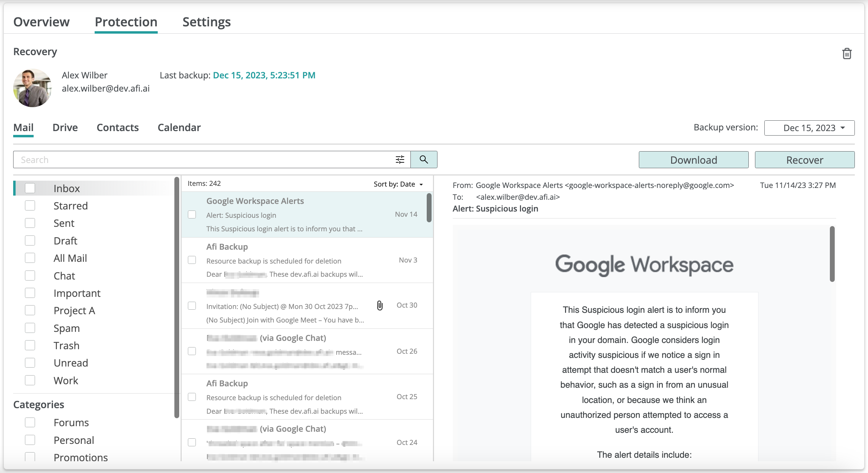The image size is (868, 473).
Task: Check the All Mail checkbox
Action: pos(30,258)
